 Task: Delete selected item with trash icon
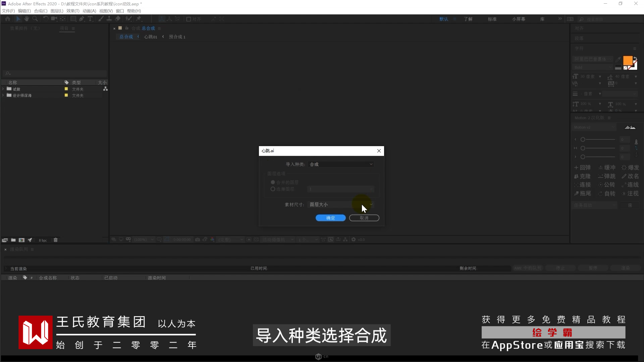pyautogui.click(x=56, y=240)
